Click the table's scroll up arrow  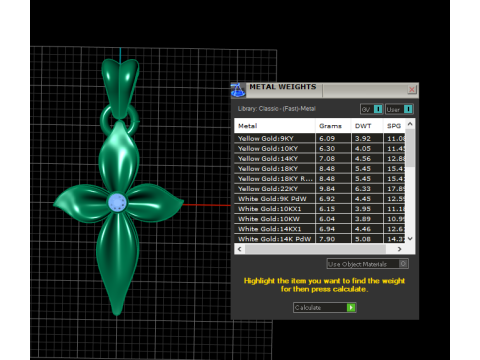point(410,124)
